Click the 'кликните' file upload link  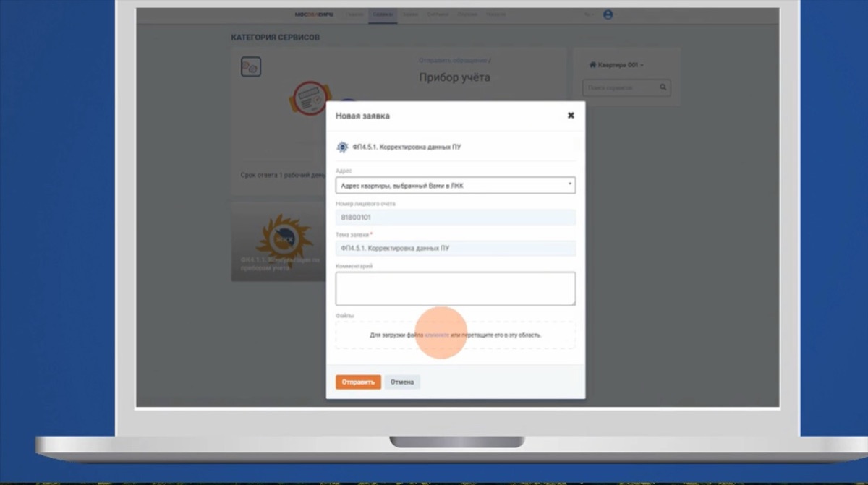tap(437, 335)
